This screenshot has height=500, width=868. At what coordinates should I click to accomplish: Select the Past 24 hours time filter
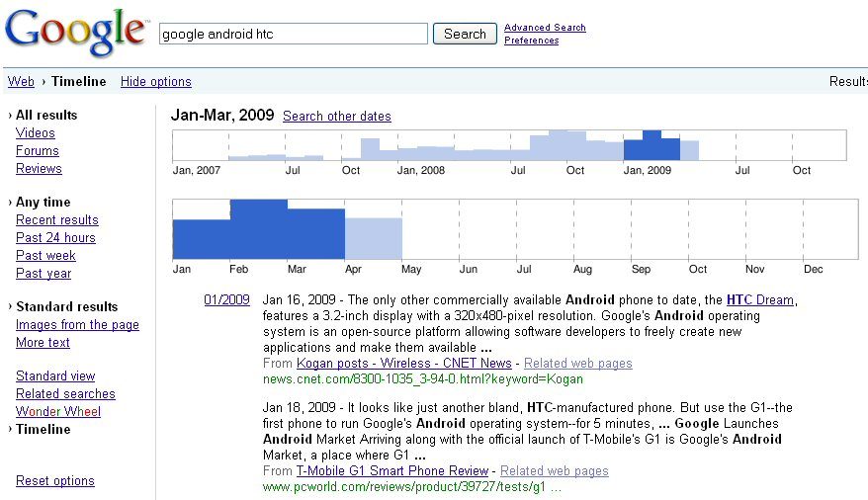(x=55, y=238)
